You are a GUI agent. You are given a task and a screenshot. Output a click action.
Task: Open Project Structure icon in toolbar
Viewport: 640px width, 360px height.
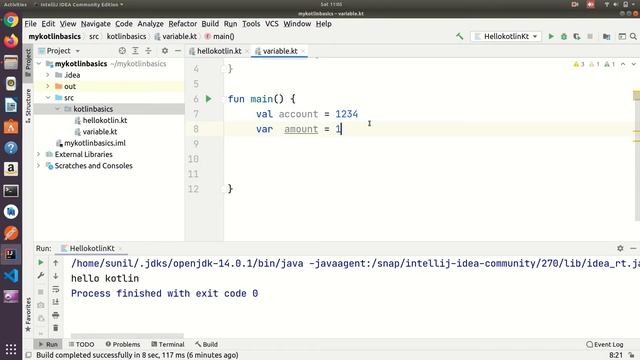coord(607,36)
